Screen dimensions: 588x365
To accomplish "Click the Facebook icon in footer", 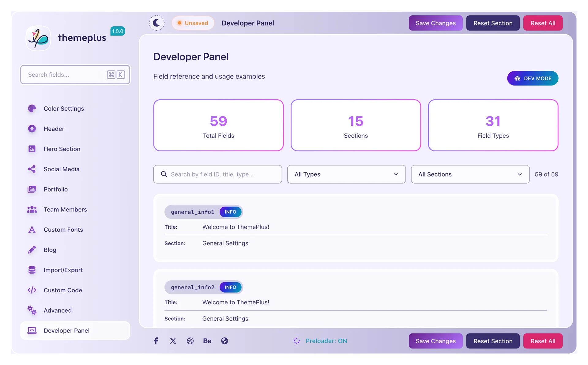I will pos(156,341).
